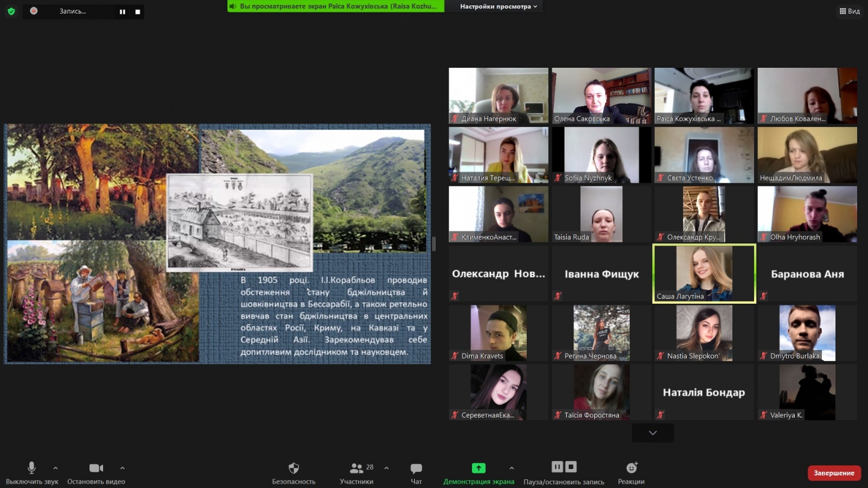The image size is (868, 488).
Task: Select Диана Нагернюк video tile
Action: tap(499, 95)
